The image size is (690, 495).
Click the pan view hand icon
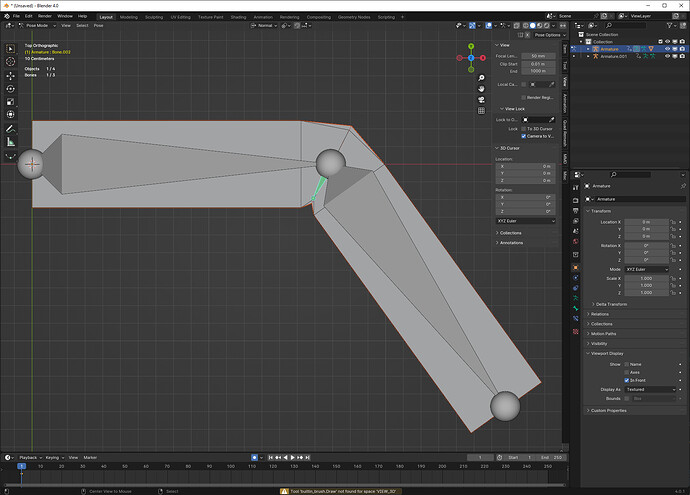click(x=481, y=89)
